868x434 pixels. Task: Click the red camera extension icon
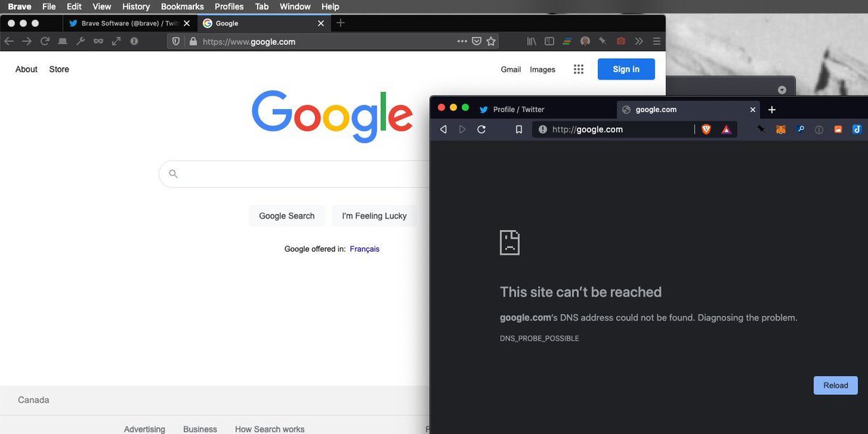(x=621, y=41)
